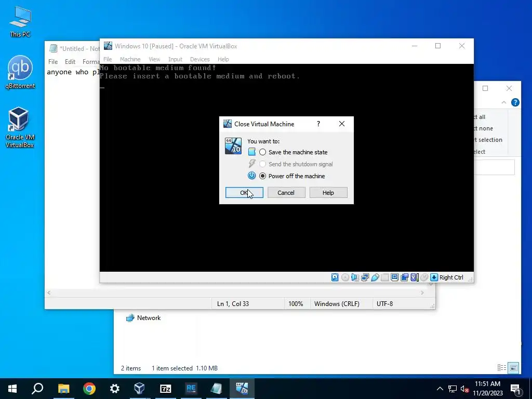Open Settings from taskbar

pos(115,389)
